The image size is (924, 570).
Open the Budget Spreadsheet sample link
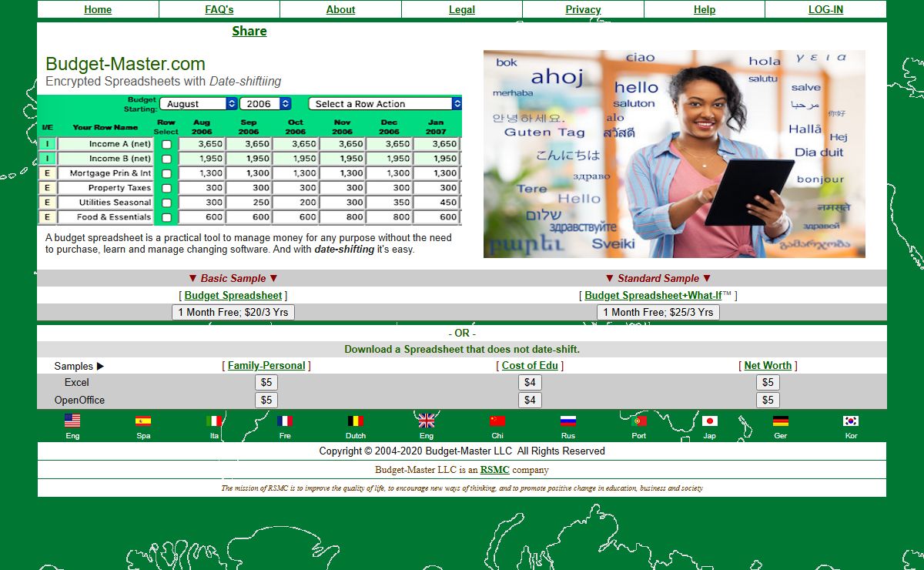coord(233,295)
